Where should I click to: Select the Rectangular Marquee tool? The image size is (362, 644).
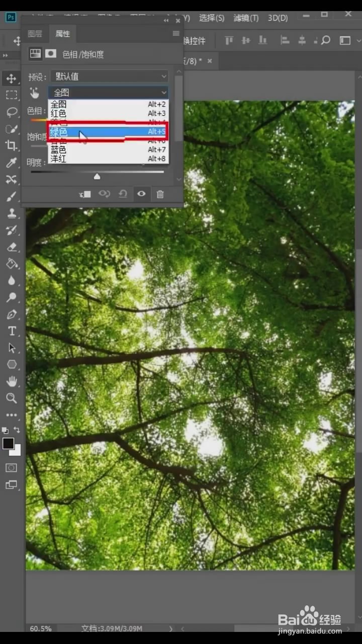[11, 95]
